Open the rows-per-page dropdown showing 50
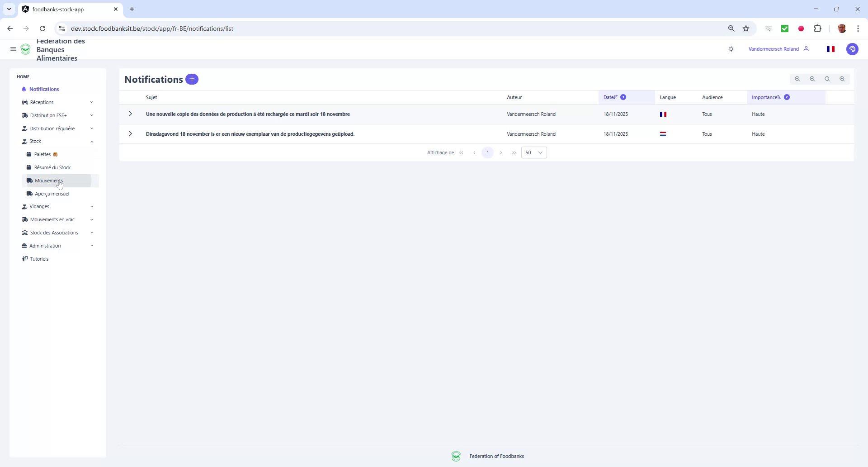This screenshot has width=868, height=467. tap(534, 152)
